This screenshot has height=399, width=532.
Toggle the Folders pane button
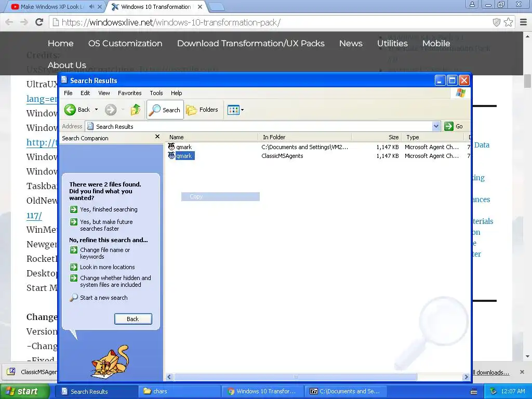coord(202,110)
